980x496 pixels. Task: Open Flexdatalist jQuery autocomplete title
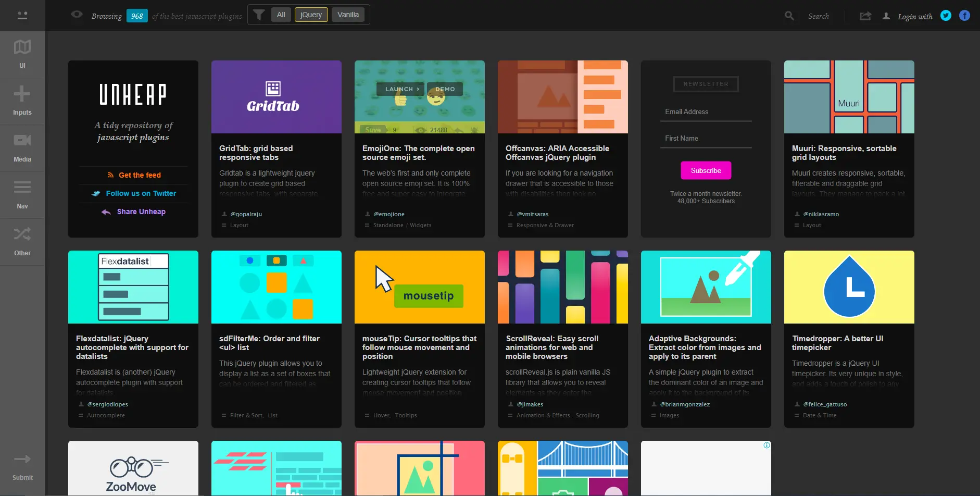pyautogui.click(x=132, y=348)
